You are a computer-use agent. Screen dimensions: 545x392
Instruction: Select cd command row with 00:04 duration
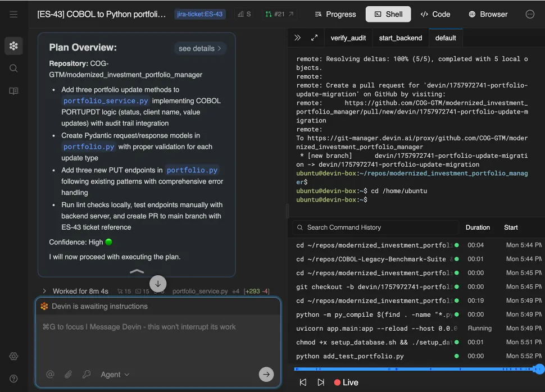pyautogui.click(x=416, y=245)
